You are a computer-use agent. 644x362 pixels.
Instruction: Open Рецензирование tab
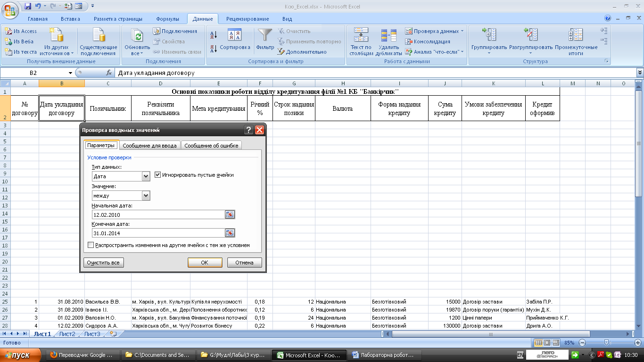tap(248, 19)
